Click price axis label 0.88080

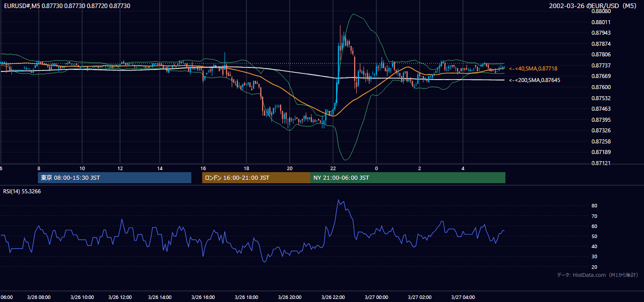601,11
